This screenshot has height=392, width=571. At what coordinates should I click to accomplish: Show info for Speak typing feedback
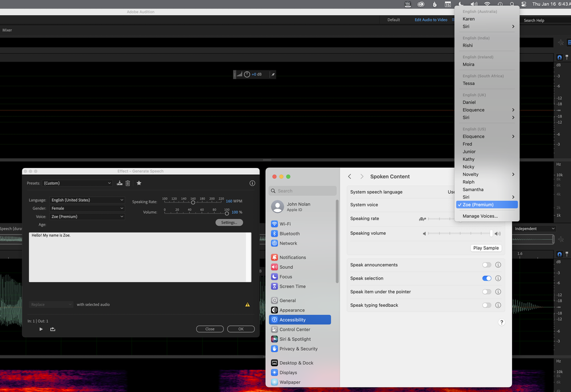(498, 305)
